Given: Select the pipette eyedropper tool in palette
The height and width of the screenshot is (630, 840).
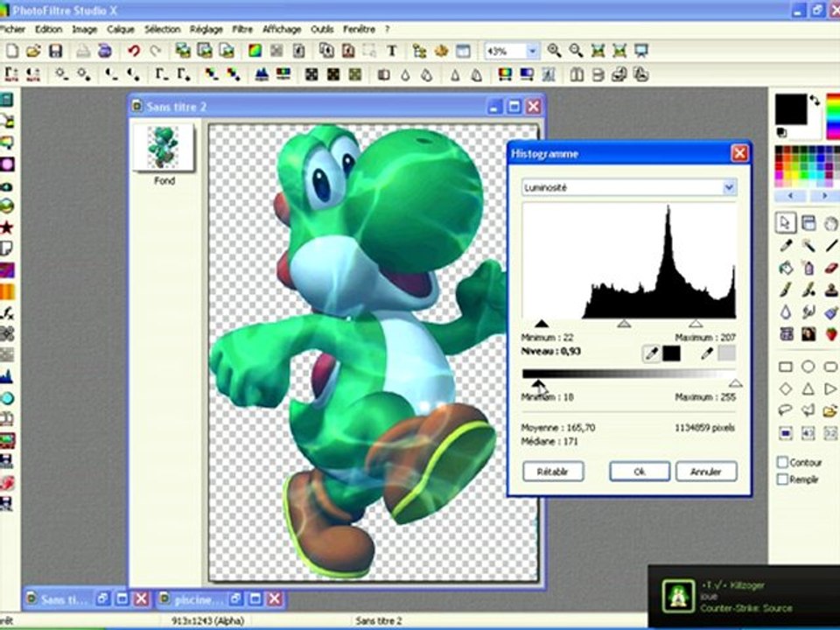Looking at the screenshot, I should click(786, 246).
